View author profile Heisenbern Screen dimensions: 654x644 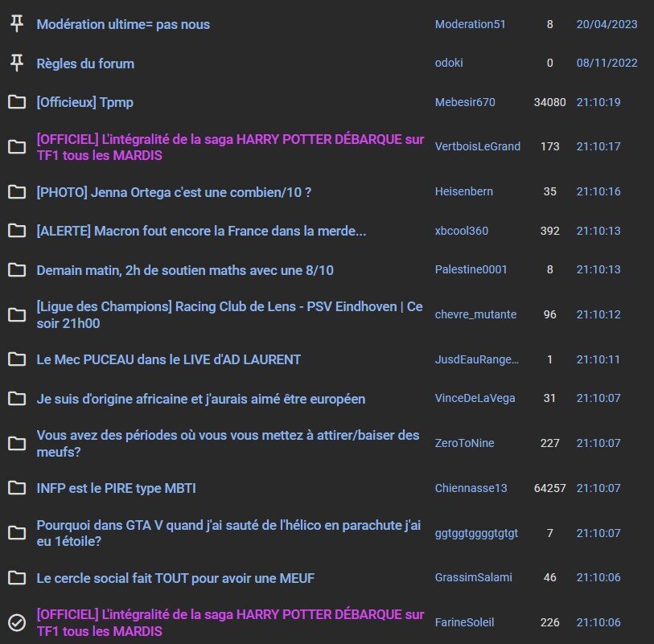pyautogui.click(x=464, y=191)
